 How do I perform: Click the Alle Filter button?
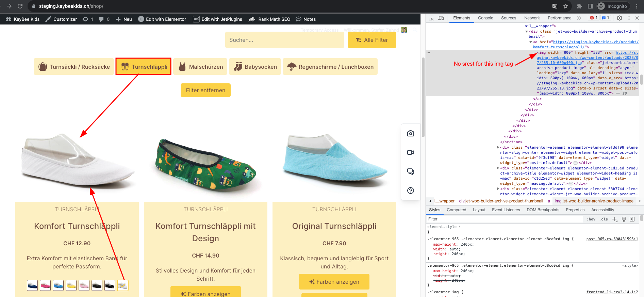tap(372, 40)
